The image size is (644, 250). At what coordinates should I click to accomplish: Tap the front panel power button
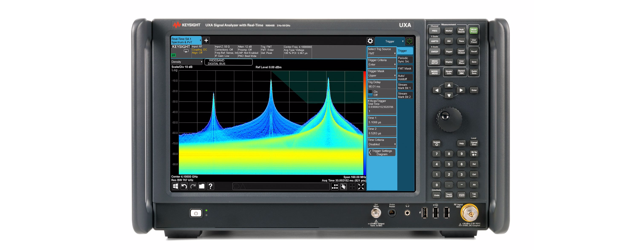[x=196, y=213]
